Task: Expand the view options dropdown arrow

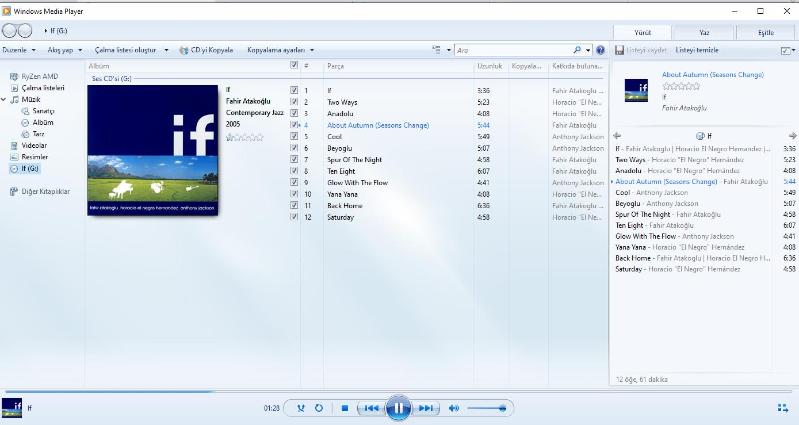Action: coord(449,50)
